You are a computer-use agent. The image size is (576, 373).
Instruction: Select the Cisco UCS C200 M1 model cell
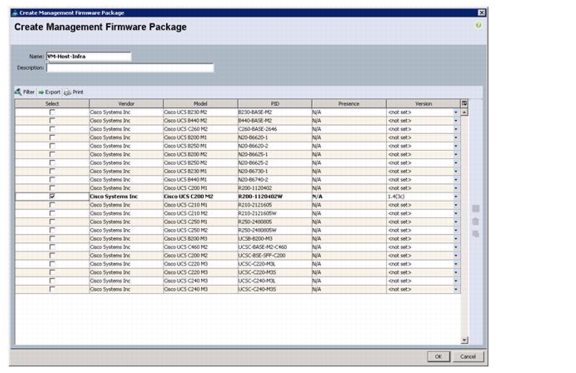click(x=201, y=188)
